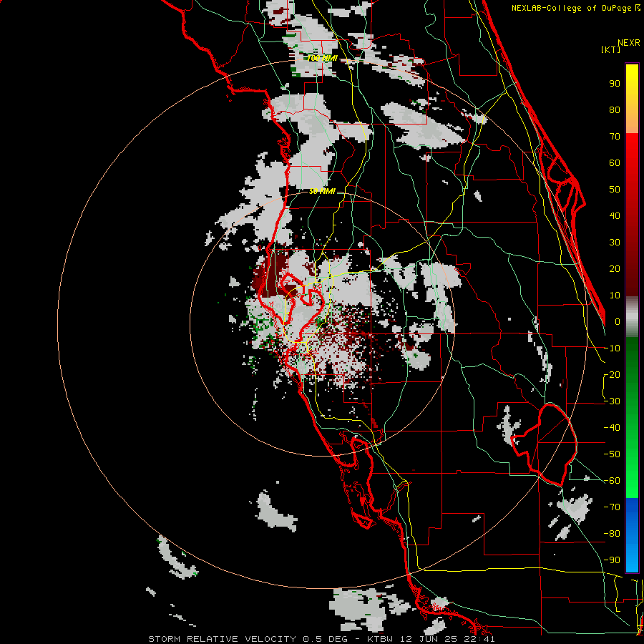Click the 30 value on the velocity scale
644x644 pixels.
[615, 243]
